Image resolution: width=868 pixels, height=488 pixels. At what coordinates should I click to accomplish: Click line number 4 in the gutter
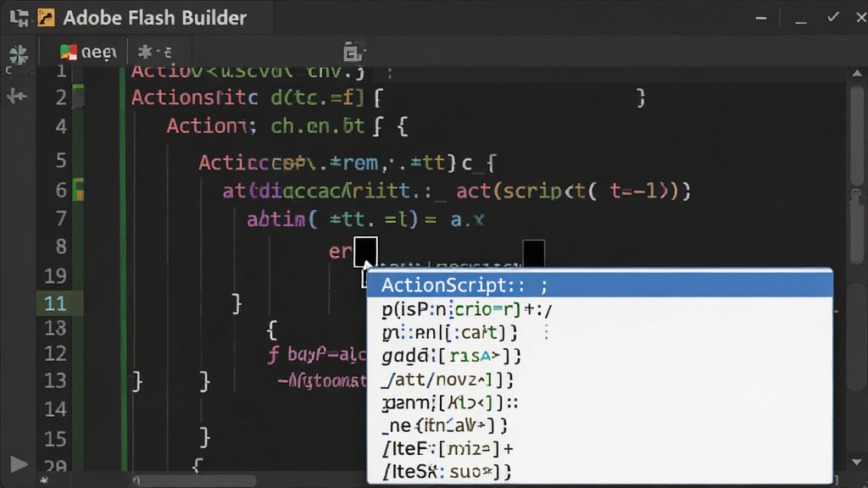coord(61,127)
